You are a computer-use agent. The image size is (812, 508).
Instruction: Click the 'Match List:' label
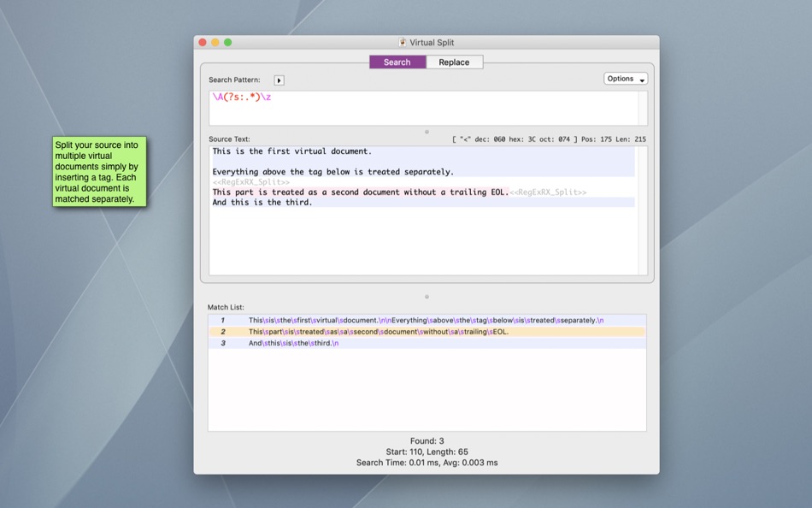pos(226,307)
